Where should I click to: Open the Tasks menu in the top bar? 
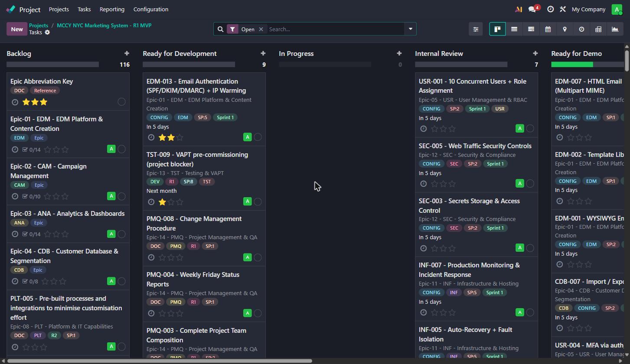(84, 9)
